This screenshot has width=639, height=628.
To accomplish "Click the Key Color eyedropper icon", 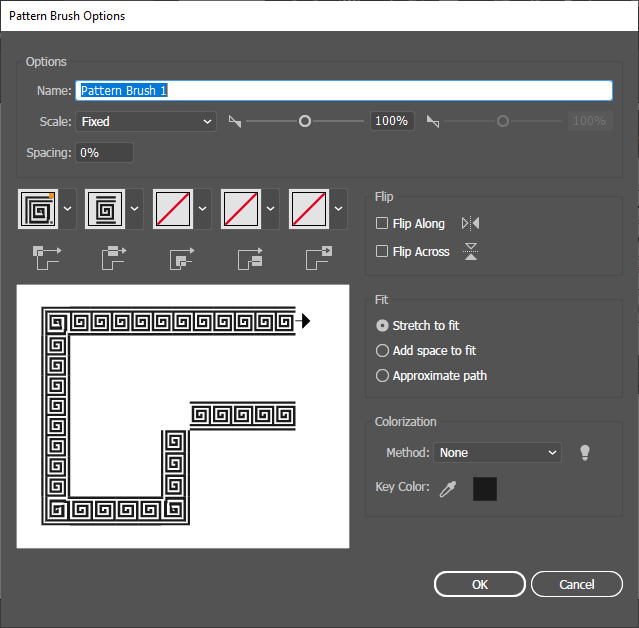I will pyautogui.click(x=448, y=488).
